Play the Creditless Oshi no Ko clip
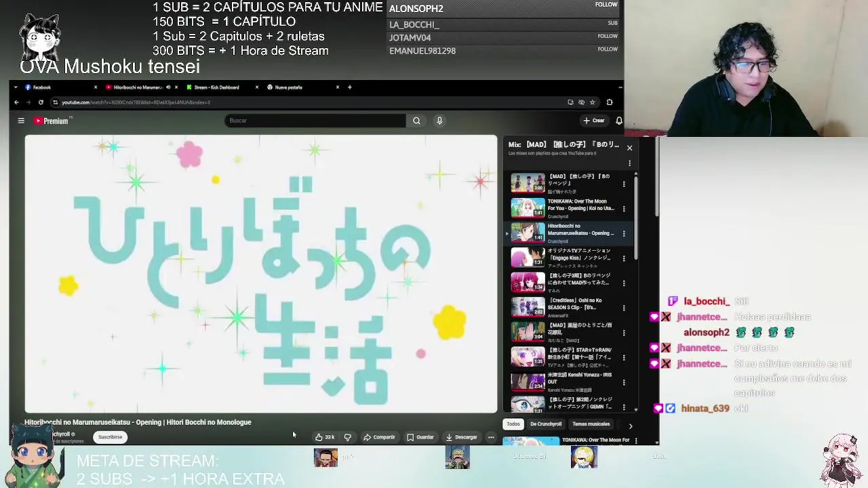The width and height of the screenshot is (868, 488). click(x=528, y=307)
